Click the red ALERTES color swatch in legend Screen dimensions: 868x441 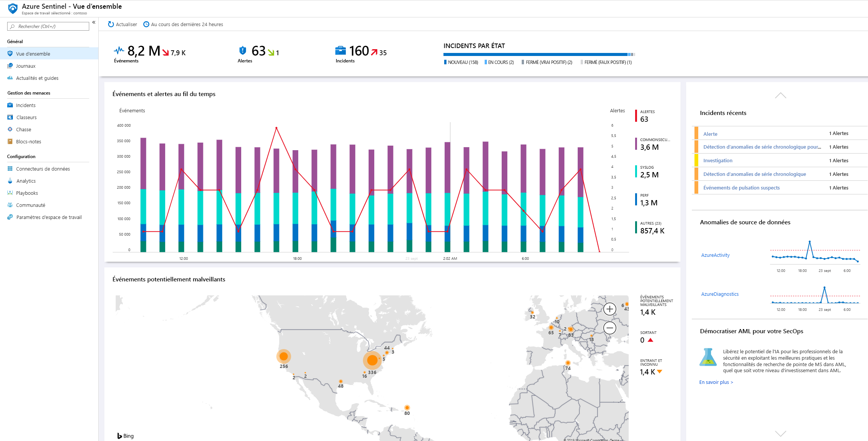(635, 115)
